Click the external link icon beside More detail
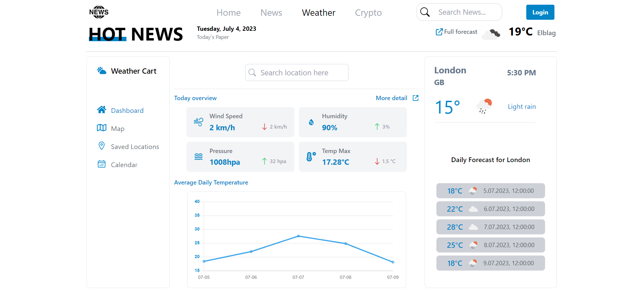 [416, 98]
